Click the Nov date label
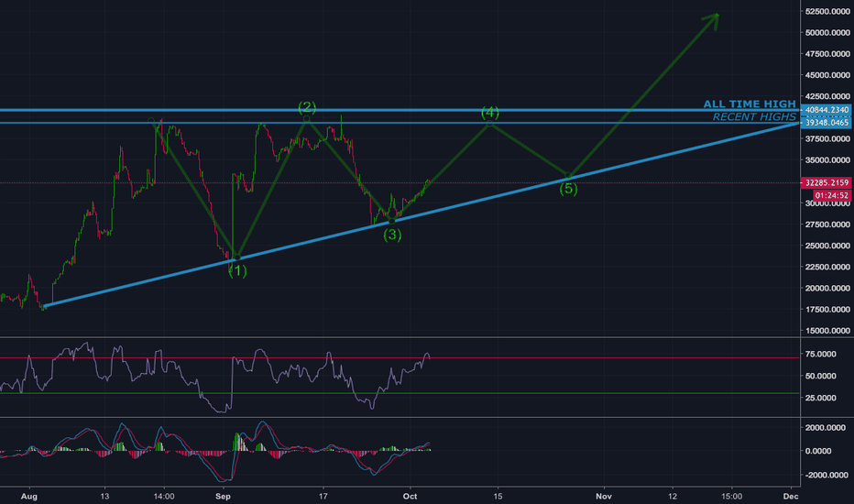Image resolution: width=854 pixels, height=504 pixels. [x=604, y=497]
